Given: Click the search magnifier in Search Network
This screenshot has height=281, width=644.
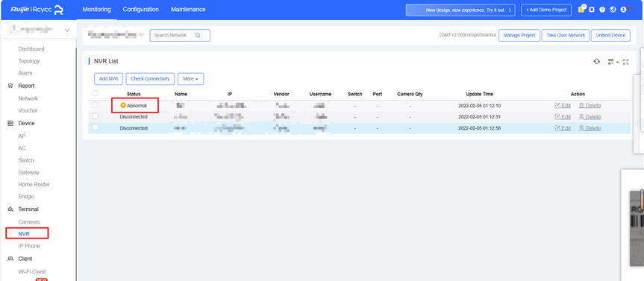Looking at the screenshot, I should pyautogui.click(x=198, y=35).
